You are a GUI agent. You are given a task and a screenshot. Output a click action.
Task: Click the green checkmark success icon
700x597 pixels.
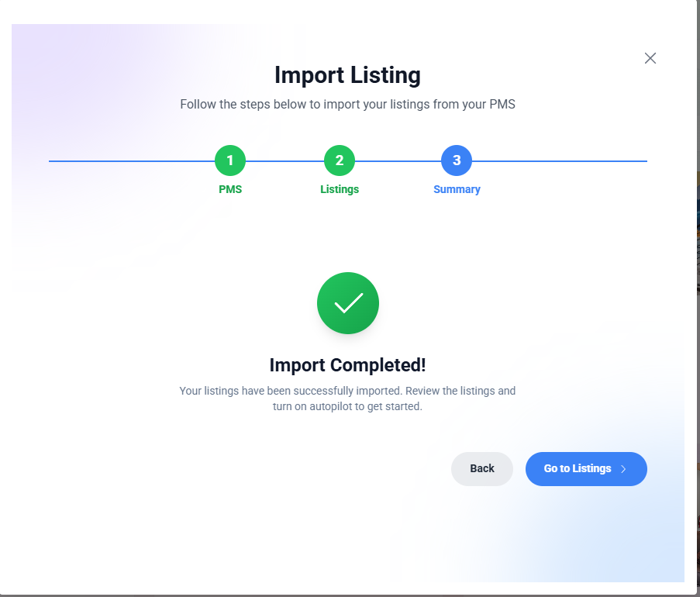[x=347, y=302]
